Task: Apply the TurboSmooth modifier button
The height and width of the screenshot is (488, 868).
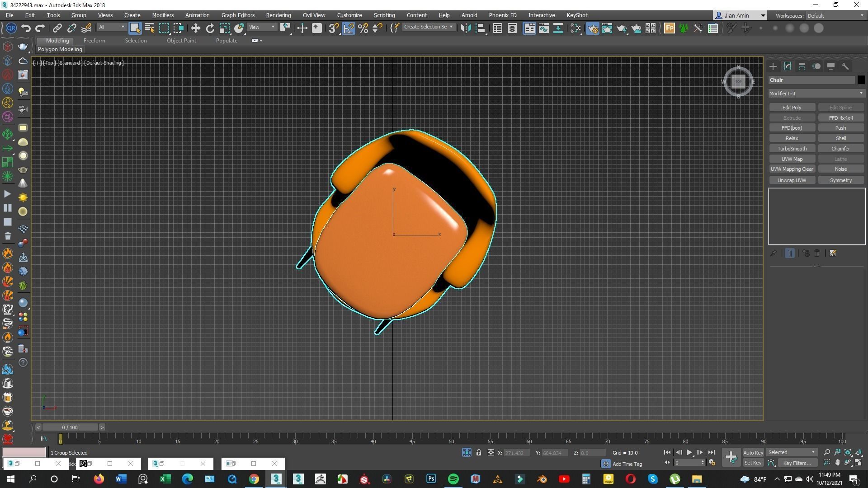Action: [x=792, y=149]
